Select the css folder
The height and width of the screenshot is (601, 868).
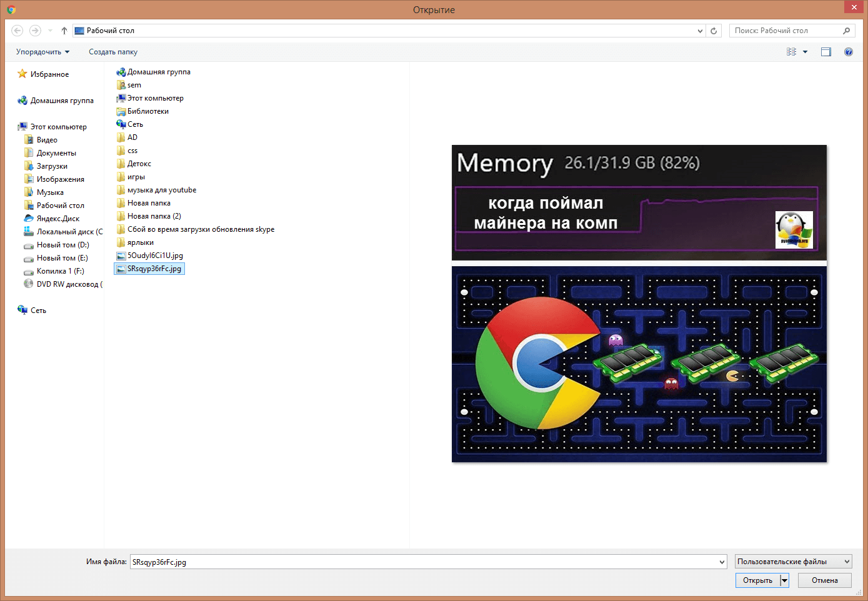127,151
